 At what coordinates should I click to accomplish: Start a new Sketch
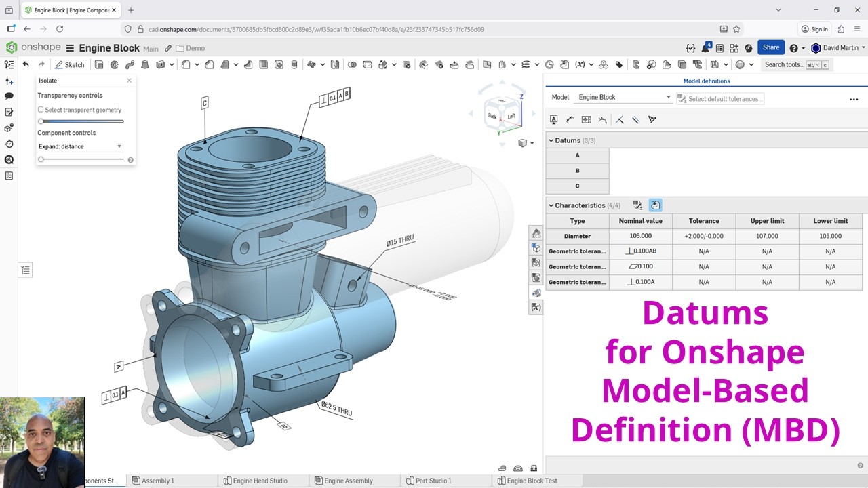coord(70,65)
